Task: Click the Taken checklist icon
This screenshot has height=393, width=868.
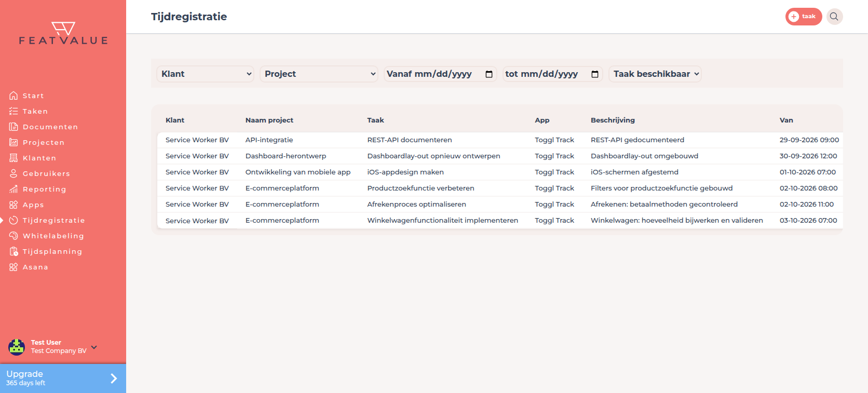Action: click(13, 111)
